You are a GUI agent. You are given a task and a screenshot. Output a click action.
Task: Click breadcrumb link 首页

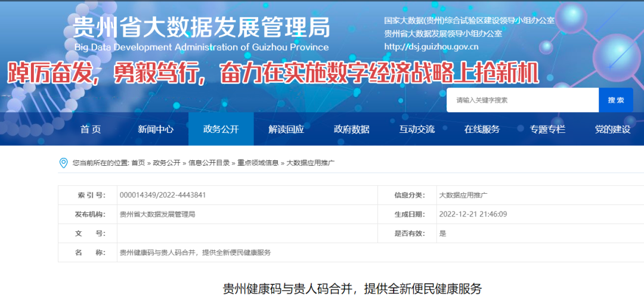pos(138,163)
